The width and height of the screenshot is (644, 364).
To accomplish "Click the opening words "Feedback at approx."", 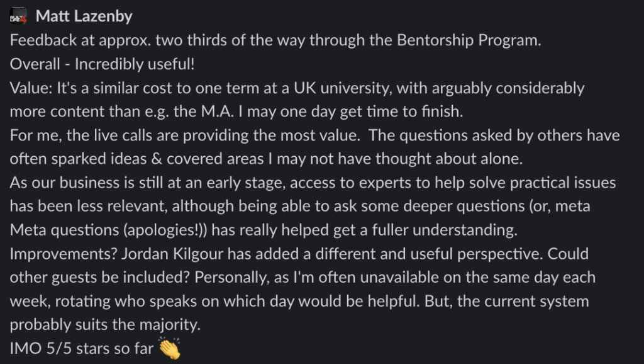I will click(x=80, y=41).
